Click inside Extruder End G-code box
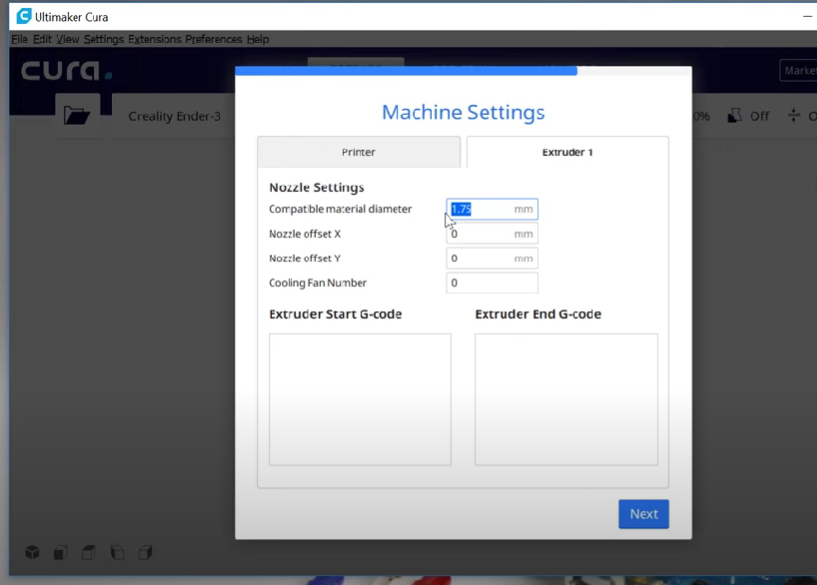The width and height of the screenshot is (817, 585). coord(566,399)
